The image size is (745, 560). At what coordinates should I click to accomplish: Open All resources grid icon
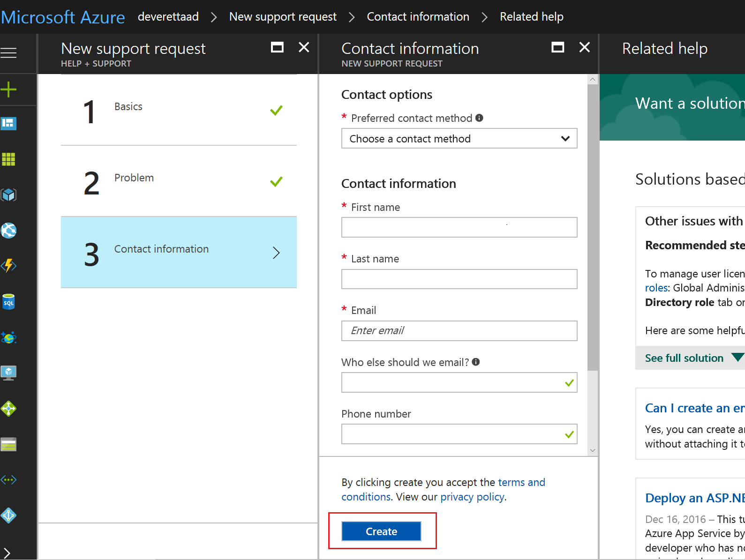click(x=9, y=159)
